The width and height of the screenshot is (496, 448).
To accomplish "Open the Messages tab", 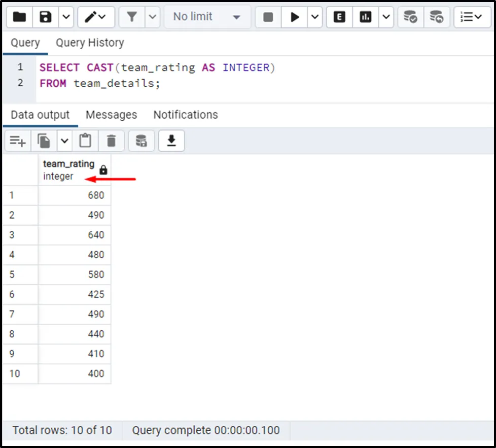I will click(111, 115).
